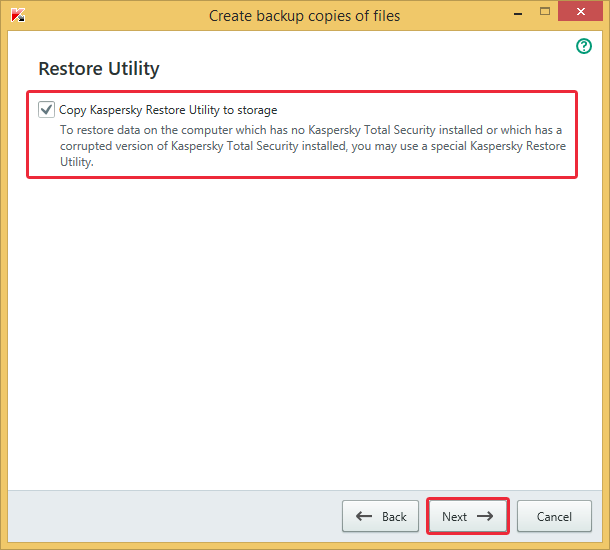Proceed to the next step with Next
Image resolution: width=610 pixels, height=550 pixels.
[468, 516]
